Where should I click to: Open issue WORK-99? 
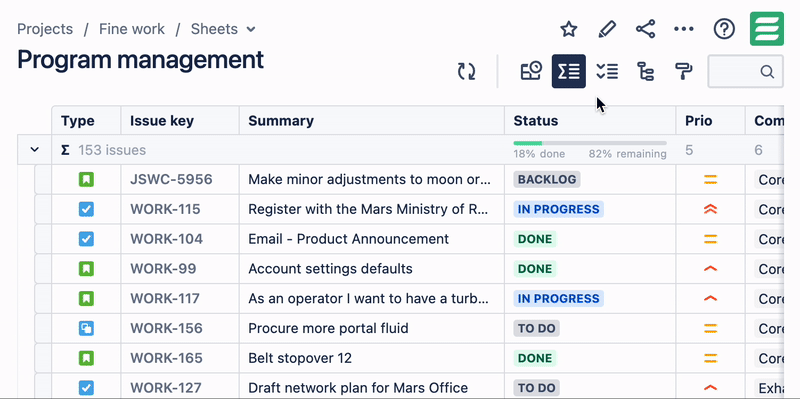[x=163, y=269]
